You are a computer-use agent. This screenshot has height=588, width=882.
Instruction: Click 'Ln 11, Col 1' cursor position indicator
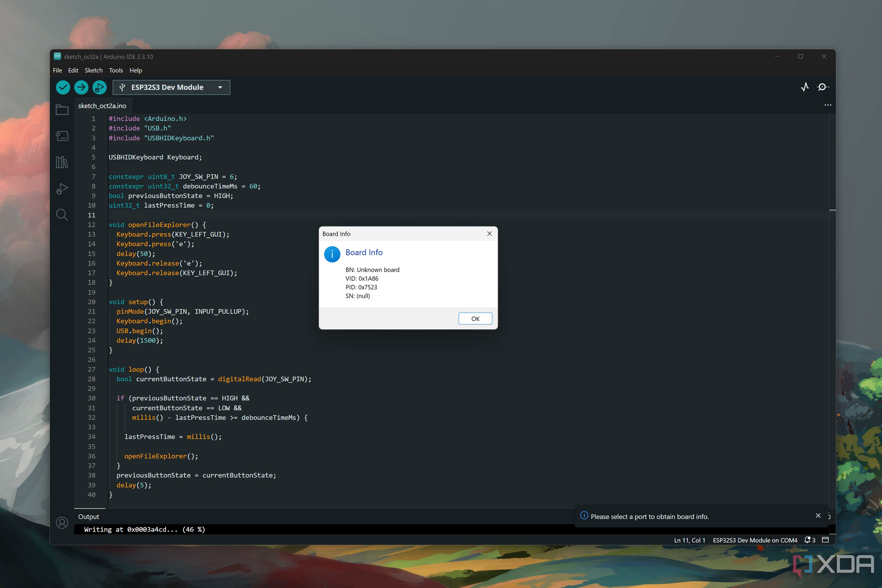click(689, 540)
